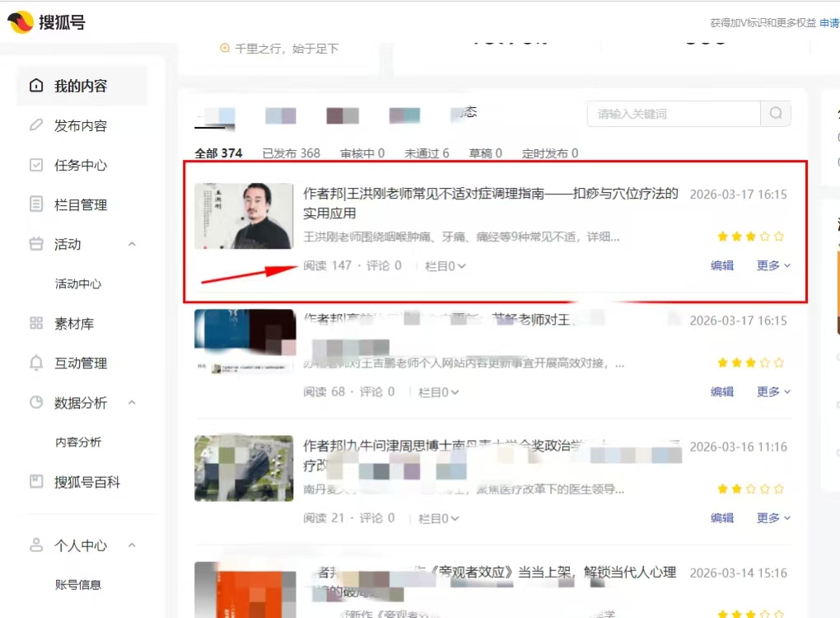Screen dimensions: 840x618
Task: Open the 素材库 grid icon
Action: coord(36,324)
